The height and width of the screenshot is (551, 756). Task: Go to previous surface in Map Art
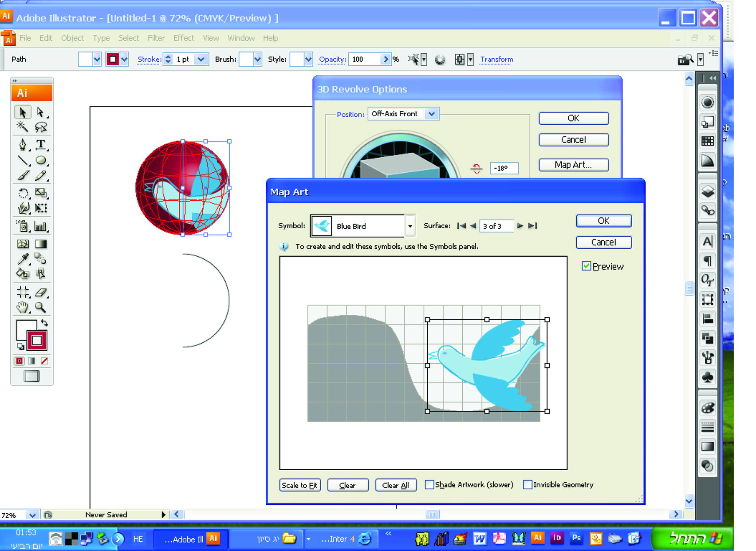pyautogui.click(x=473, y=226)
